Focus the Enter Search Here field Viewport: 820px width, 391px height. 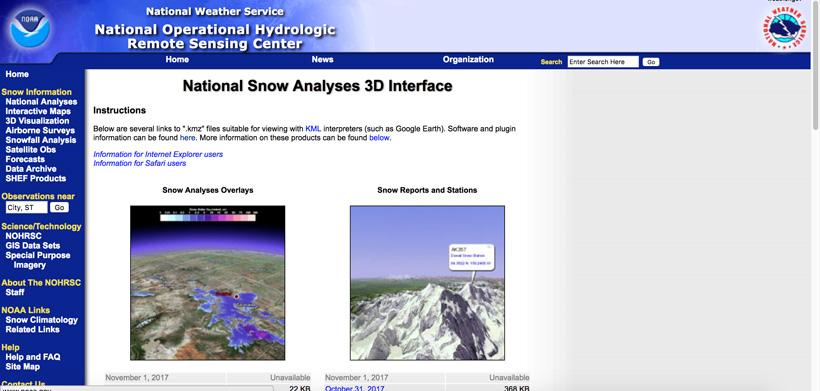pyautogui.click(x=603, y=62)
